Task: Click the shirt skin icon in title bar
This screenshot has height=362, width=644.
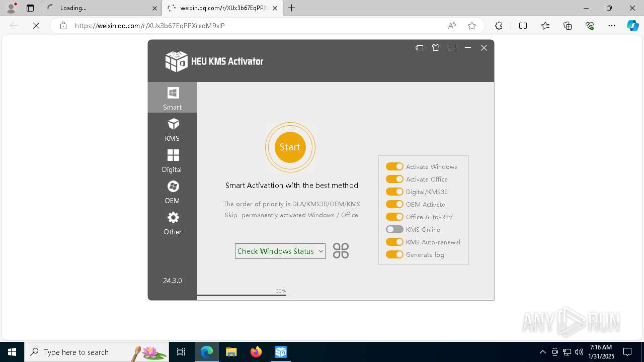Action: pyautogui.click(x=436, y=48)
